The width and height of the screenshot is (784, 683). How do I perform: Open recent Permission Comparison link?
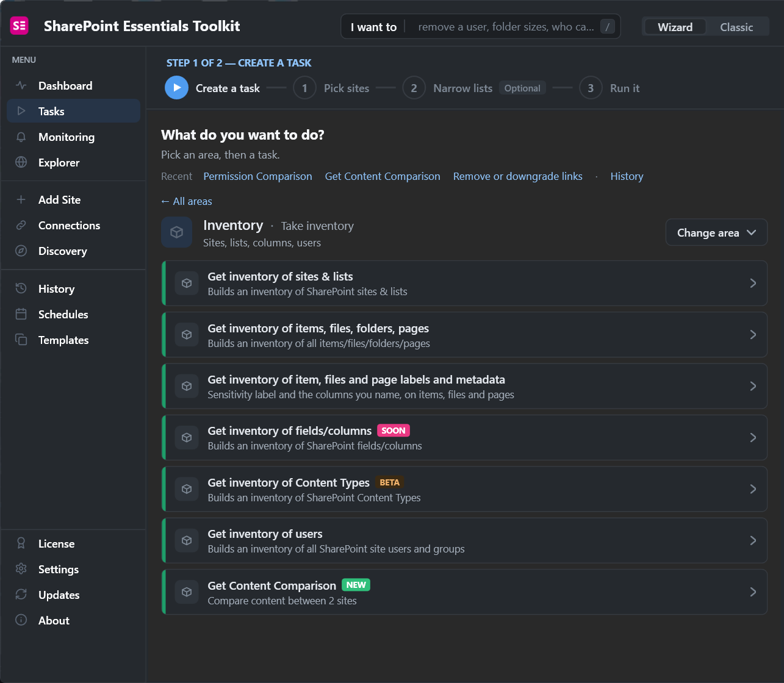pos(257,176)
